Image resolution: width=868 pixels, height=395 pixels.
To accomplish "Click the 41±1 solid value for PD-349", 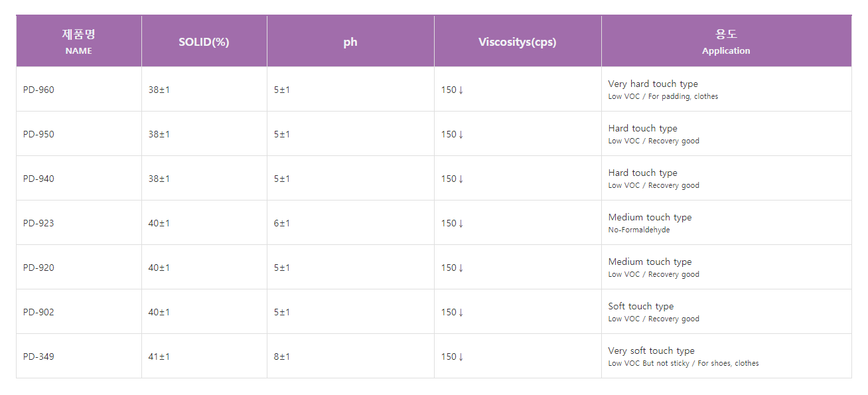I will [x=159, y=356].
